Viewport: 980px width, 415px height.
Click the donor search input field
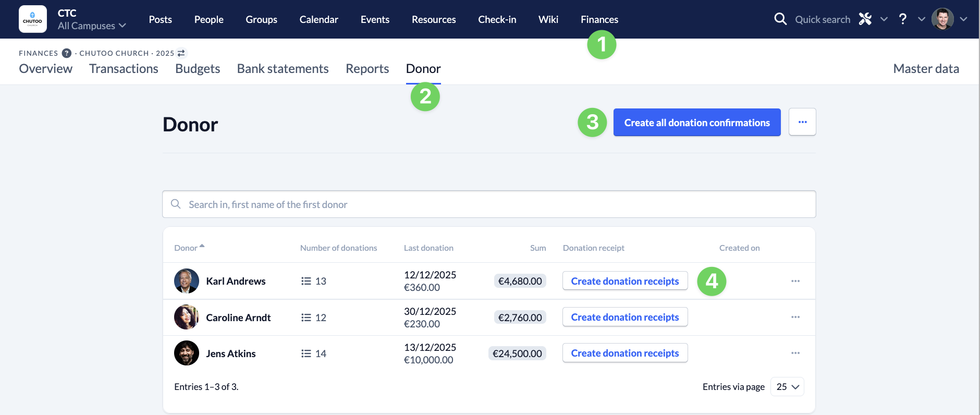tap(489, 204)
